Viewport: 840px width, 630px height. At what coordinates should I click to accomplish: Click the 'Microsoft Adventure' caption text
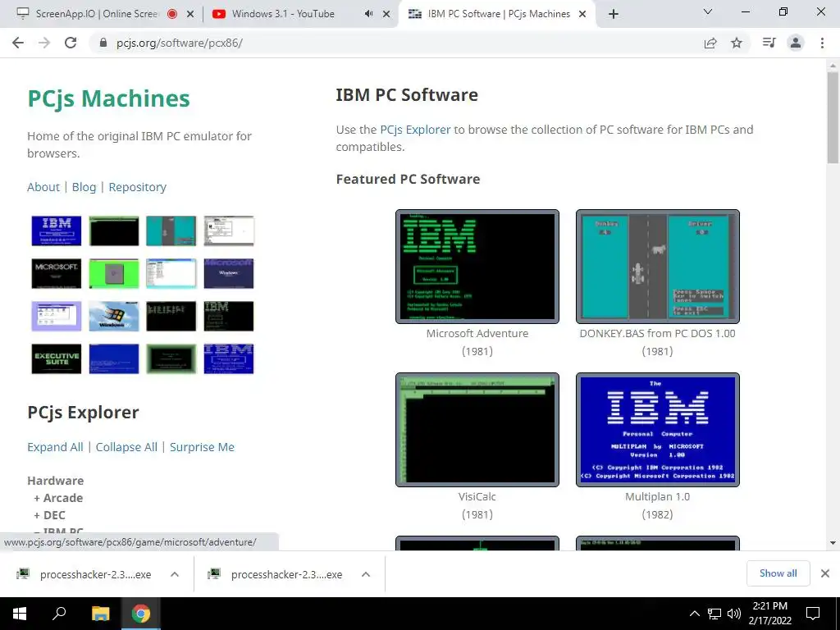pyautogui.click(x=477, y=333)
